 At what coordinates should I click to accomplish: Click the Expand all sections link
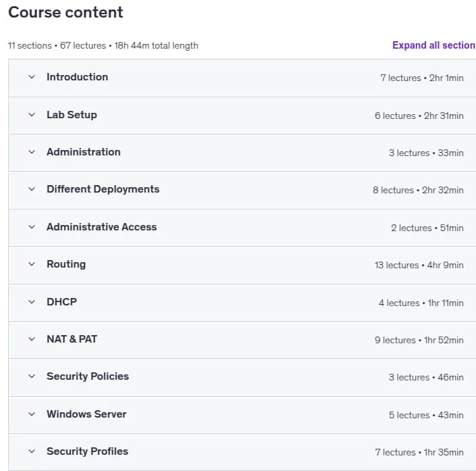click(x=434, y=45)
